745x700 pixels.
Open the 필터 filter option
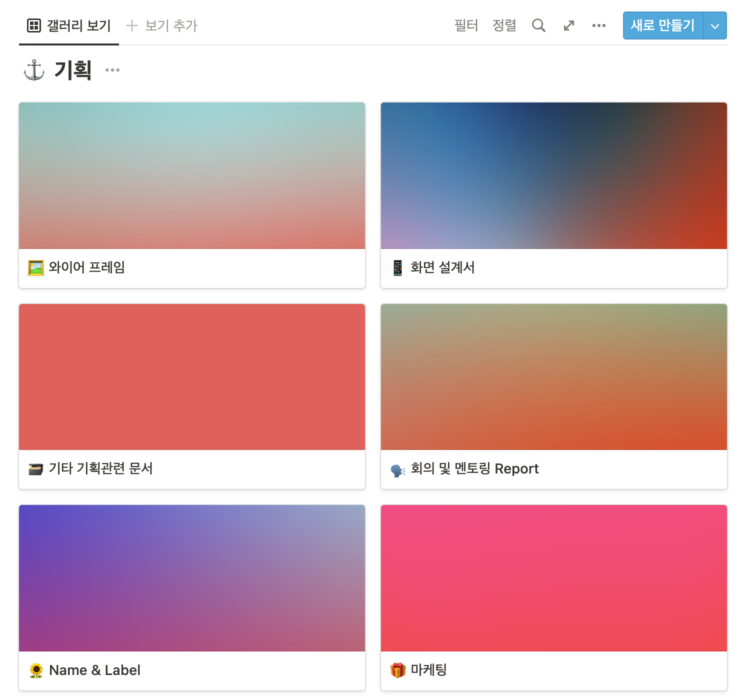[466, 25]
